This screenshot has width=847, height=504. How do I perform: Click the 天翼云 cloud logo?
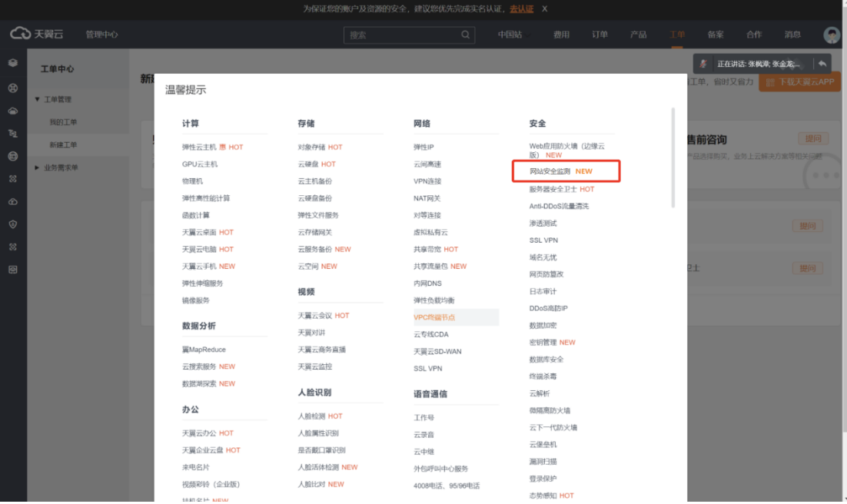tap(36, 35)
